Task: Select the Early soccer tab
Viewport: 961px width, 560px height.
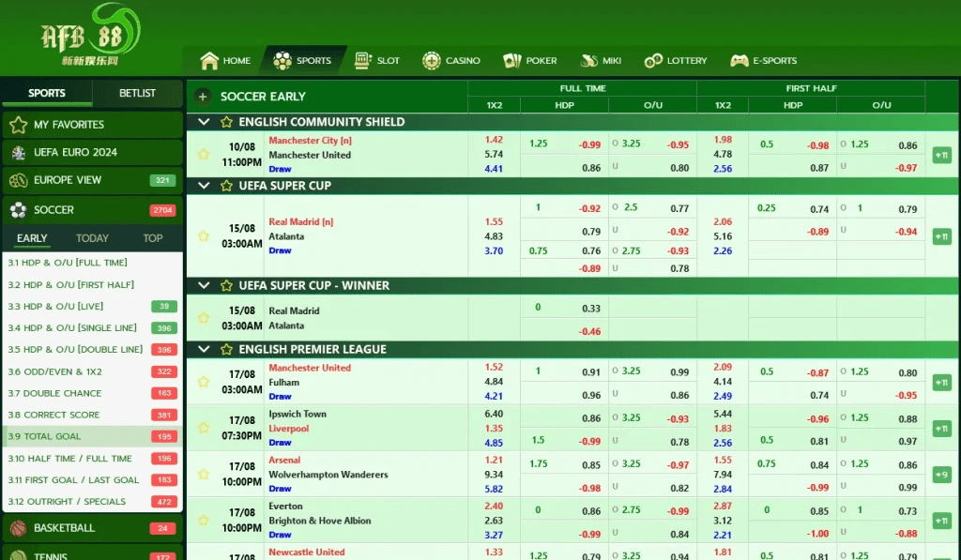Action: pos(32,238)
